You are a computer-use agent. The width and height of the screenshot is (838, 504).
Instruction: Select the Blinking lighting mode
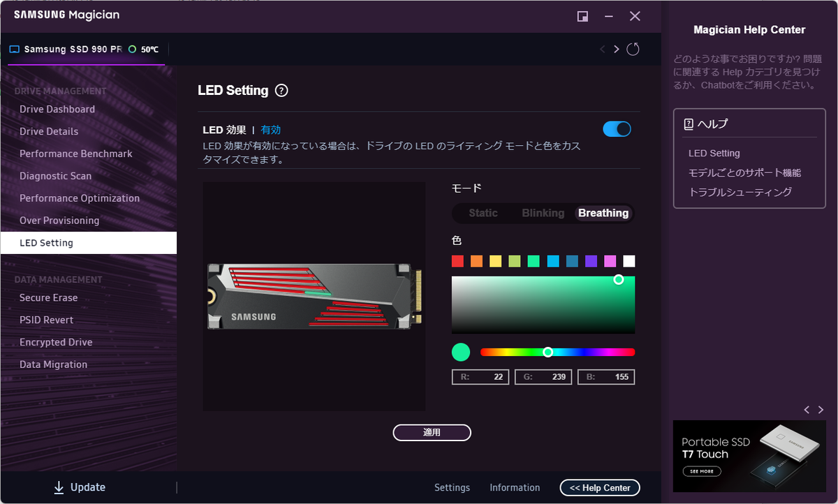543,213
